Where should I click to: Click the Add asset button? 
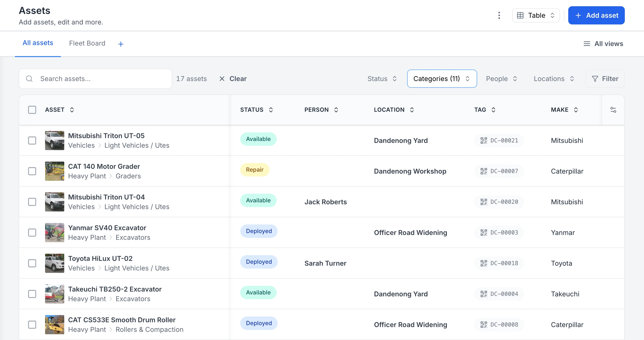pyautogui.click(x=596, y=16)
